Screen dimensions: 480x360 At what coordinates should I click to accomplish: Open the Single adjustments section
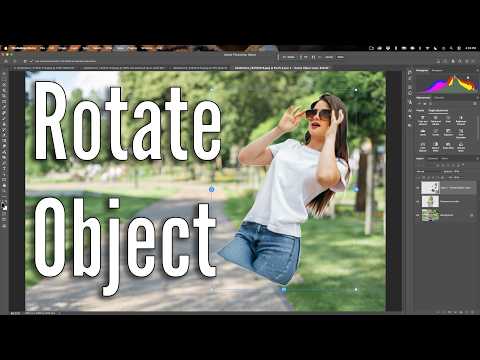[438, 110]
